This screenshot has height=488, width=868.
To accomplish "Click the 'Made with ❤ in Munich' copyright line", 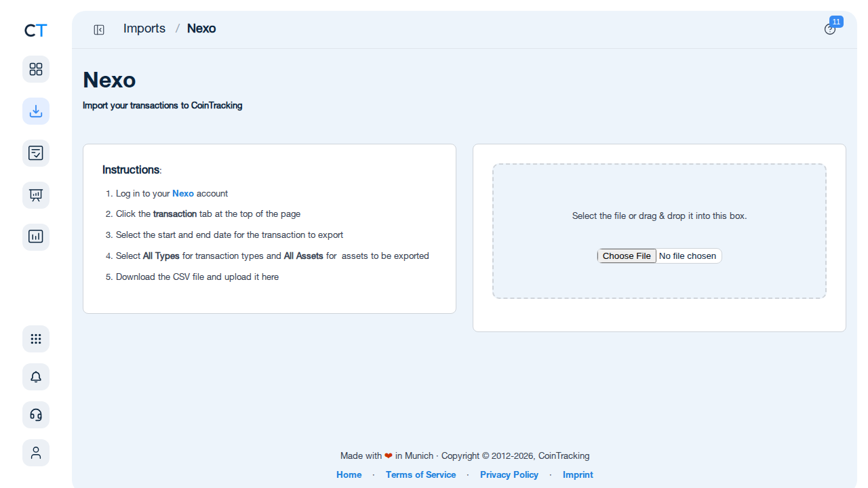I will coord(465,455).
